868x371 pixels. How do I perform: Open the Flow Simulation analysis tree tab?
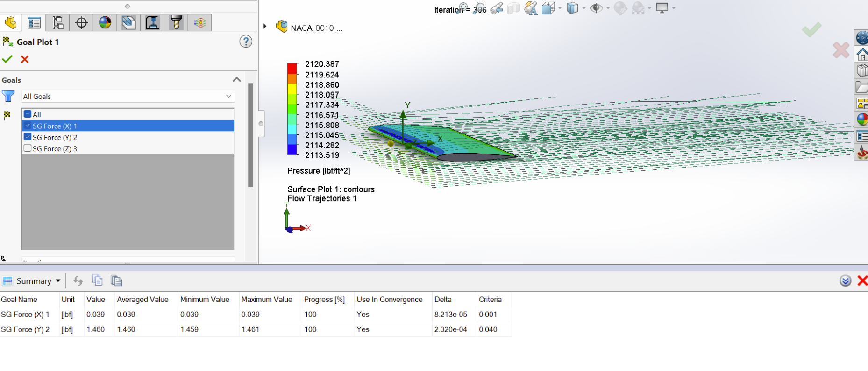coord(129,22)
